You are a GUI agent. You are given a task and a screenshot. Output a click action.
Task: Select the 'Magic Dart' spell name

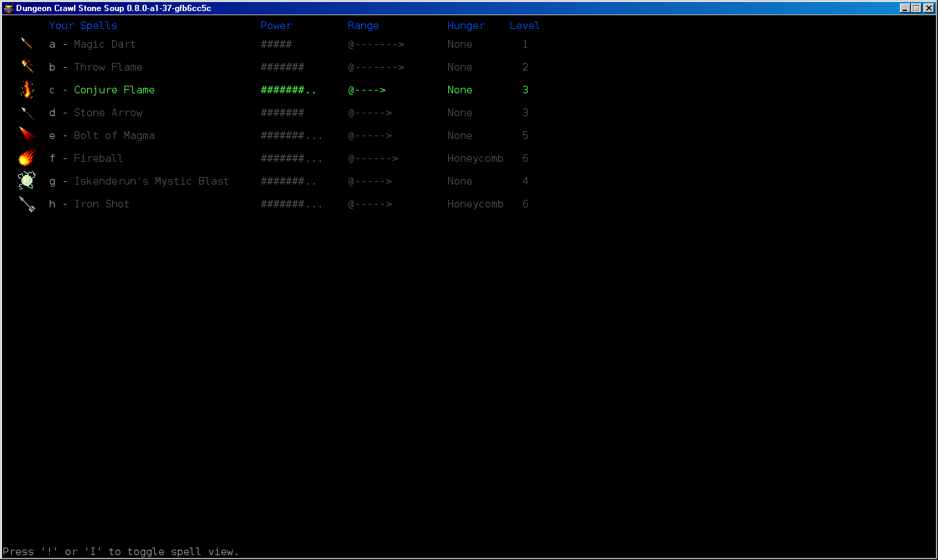coord(104,44)
